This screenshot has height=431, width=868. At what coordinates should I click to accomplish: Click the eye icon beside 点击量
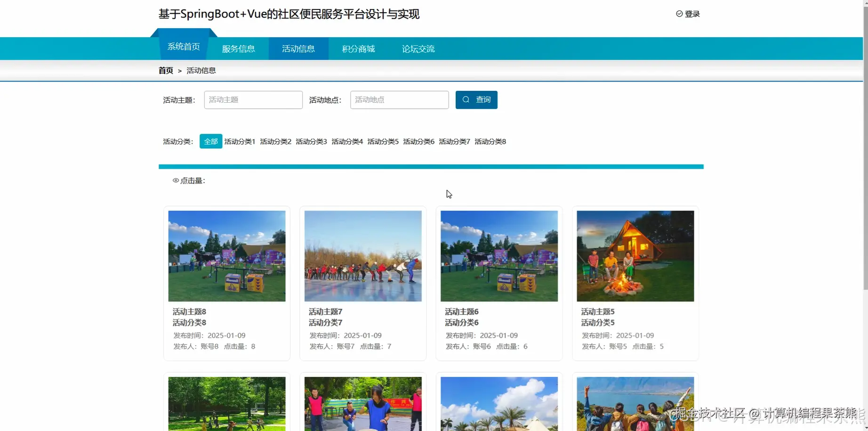coord(176,180)
